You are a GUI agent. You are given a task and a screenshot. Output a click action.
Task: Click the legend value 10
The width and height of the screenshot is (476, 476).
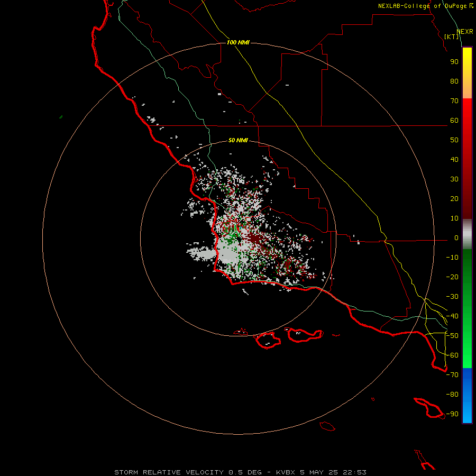(x=454, y=218)
